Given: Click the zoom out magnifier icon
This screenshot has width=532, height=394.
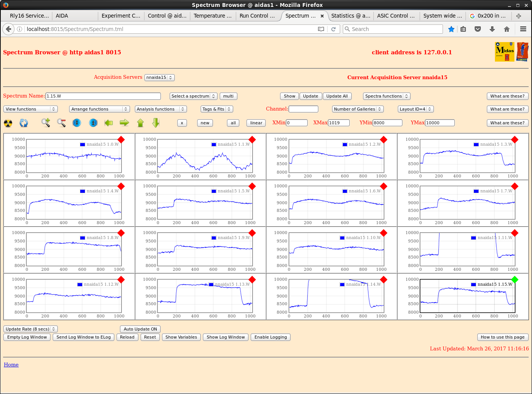Looking at the screenshot, I should point(61,123).
